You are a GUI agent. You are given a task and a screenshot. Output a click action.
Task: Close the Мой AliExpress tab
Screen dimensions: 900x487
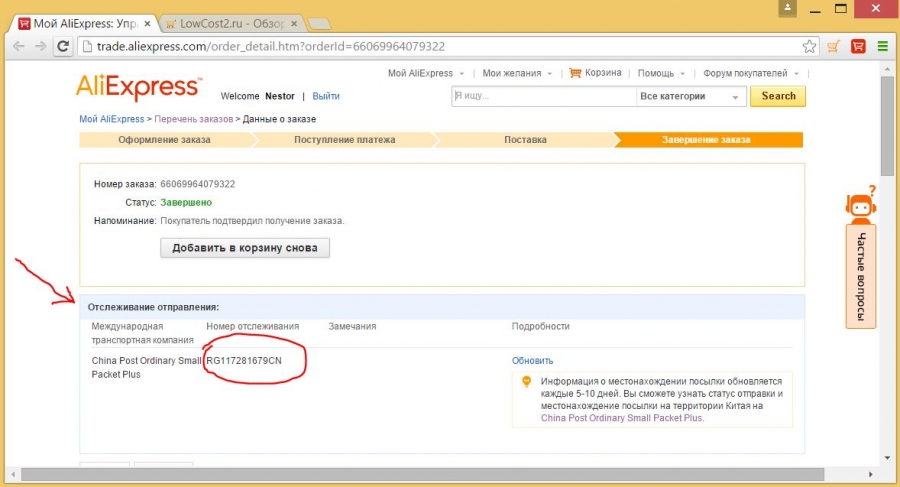pos(148,24)
